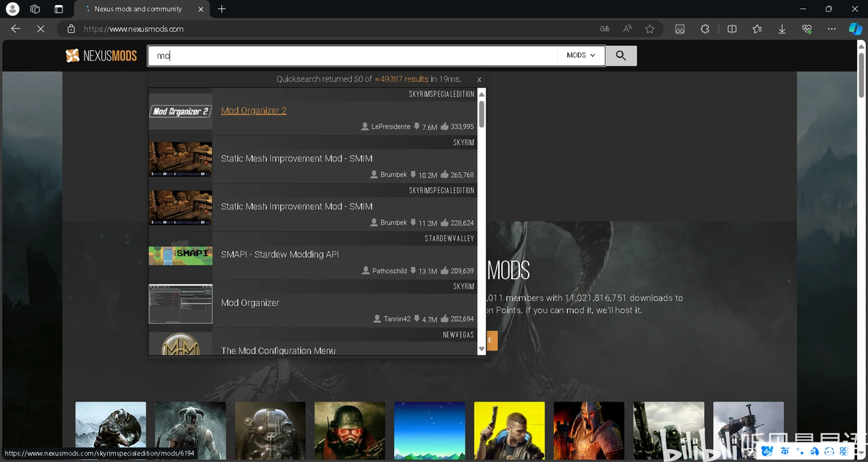Open the tab actions menu icon

(59, 9)
